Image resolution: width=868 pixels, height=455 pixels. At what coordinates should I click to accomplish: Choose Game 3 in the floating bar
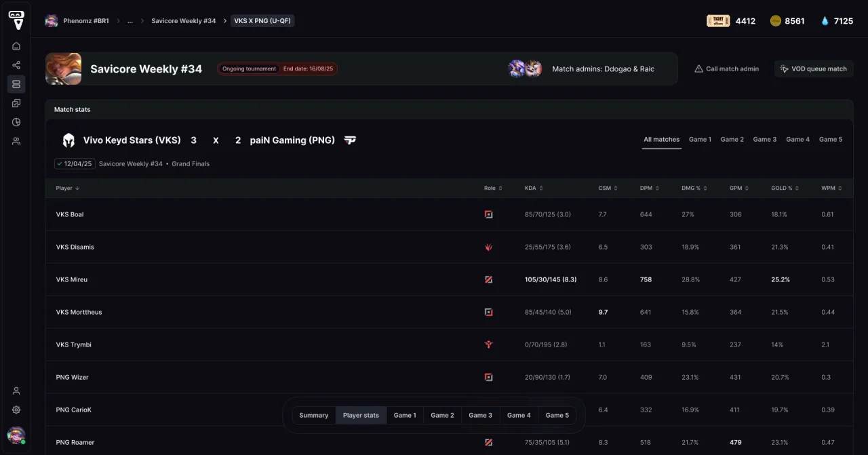click(481, 415)
